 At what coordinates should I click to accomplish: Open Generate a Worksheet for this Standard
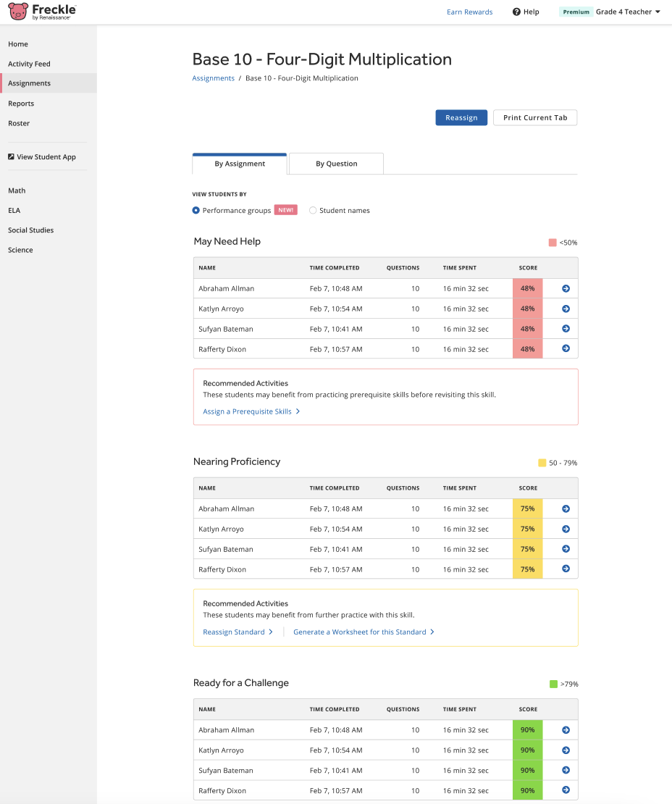click(x=364, y=632)
